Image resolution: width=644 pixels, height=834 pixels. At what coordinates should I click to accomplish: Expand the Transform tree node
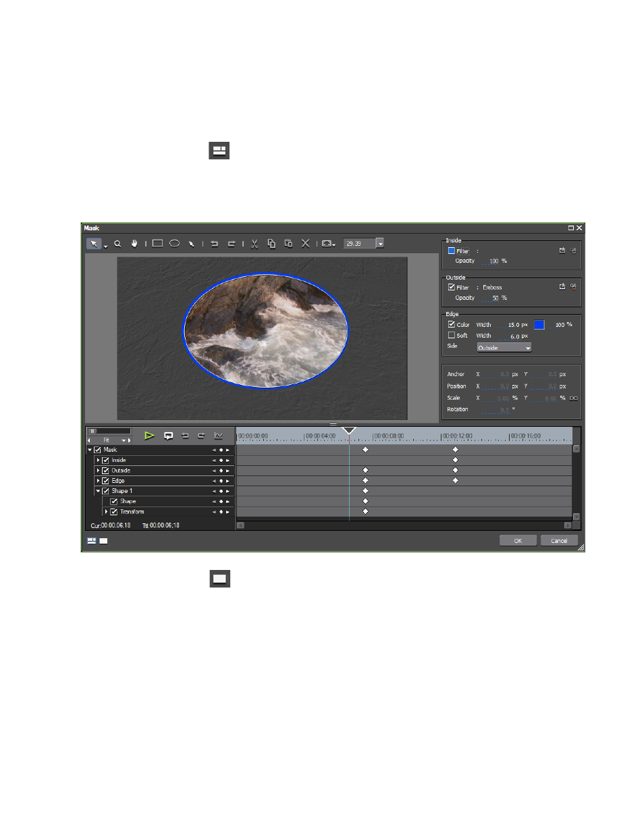click(106, 512)
